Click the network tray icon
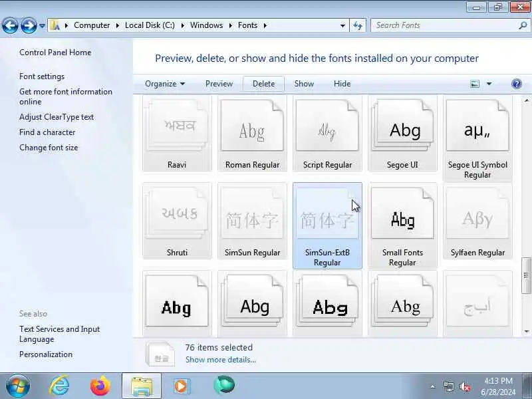The image size is (532, 399). click(x=448, y=387)
